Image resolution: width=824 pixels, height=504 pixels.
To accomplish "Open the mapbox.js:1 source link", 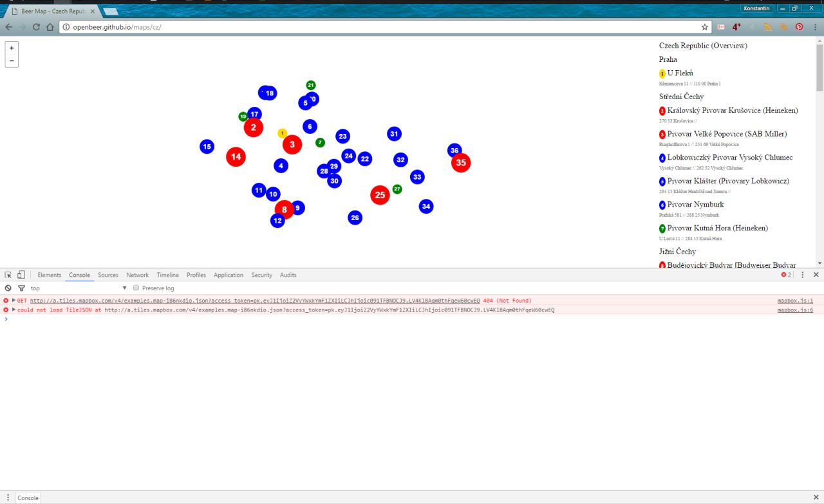I will (x=795, y=301).
